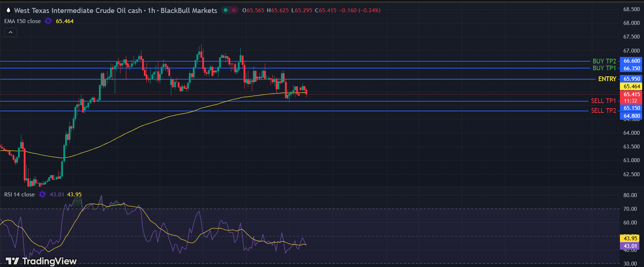Click the green market open status dot
Screen dimensions: 644x267
tap(226, 10)
